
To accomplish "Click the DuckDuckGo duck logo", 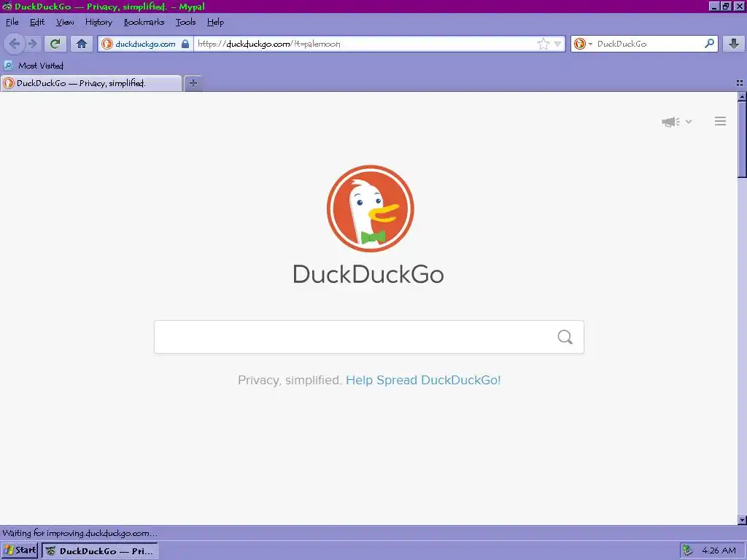I will [x=370, y=209].
